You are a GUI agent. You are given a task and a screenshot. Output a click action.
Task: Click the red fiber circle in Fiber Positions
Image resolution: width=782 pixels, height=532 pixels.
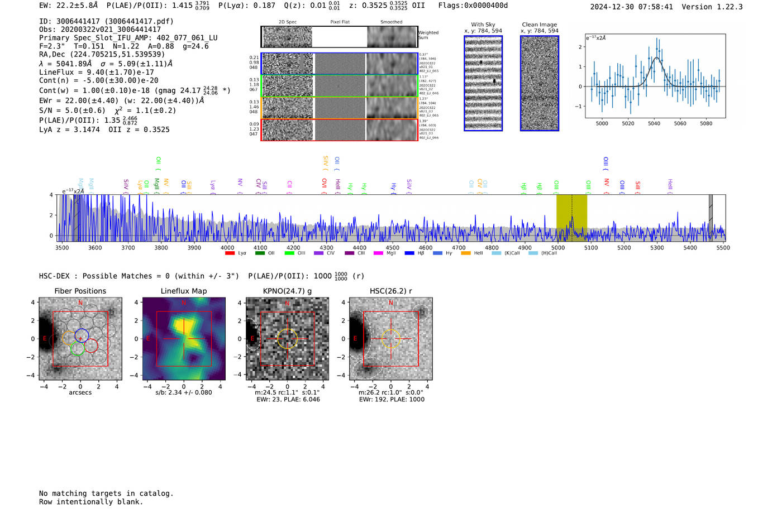[x=91, y=346]
